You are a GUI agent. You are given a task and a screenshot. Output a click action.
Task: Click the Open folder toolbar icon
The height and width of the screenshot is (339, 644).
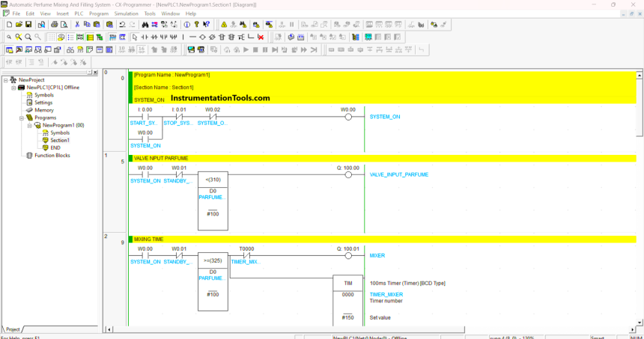(x=19, y=25)
